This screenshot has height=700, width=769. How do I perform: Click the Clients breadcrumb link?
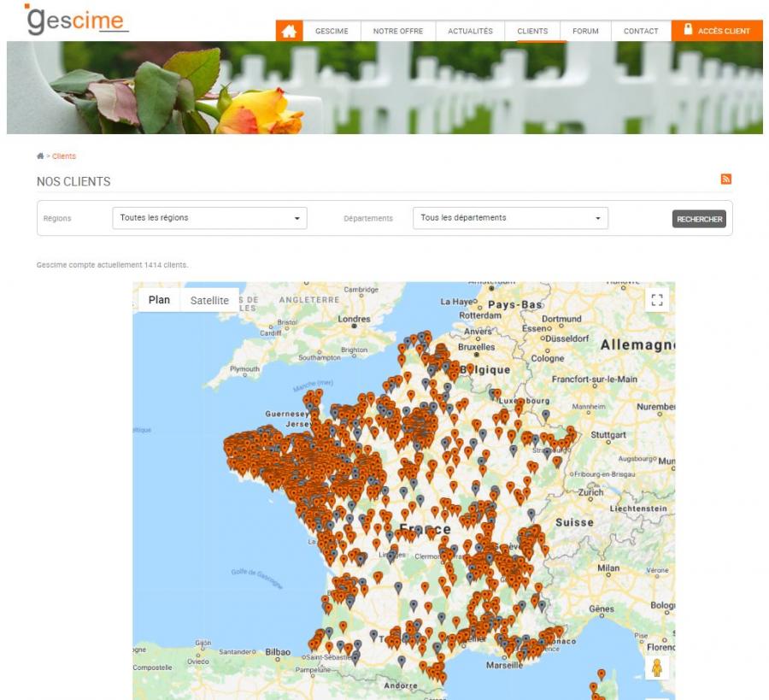click(64, 156)
